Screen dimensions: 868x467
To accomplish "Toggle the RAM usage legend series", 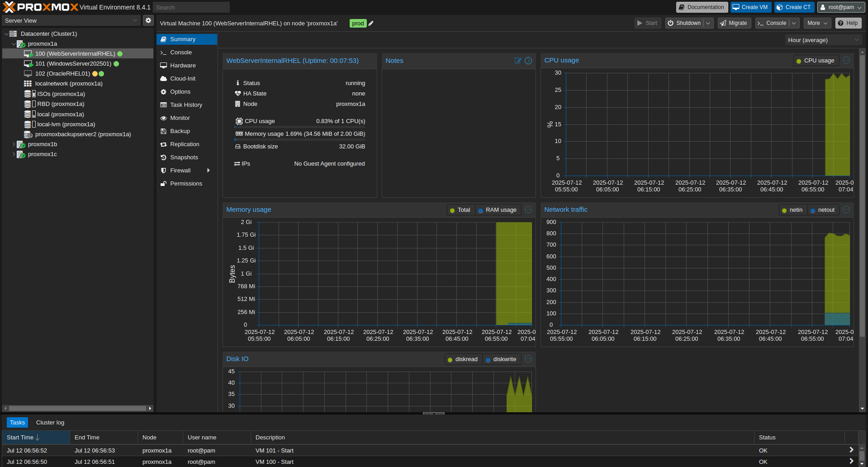I will [498, 210].
